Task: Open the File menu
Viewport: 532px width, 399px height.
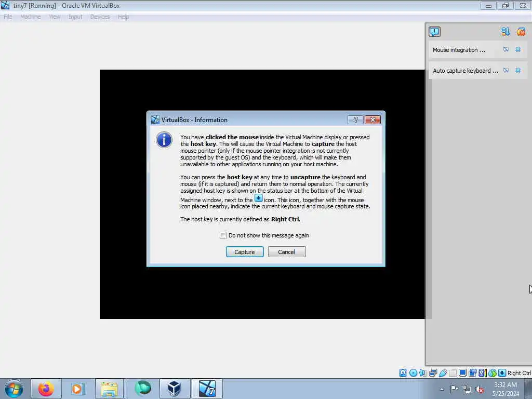Action: click(x=8, y=17)
